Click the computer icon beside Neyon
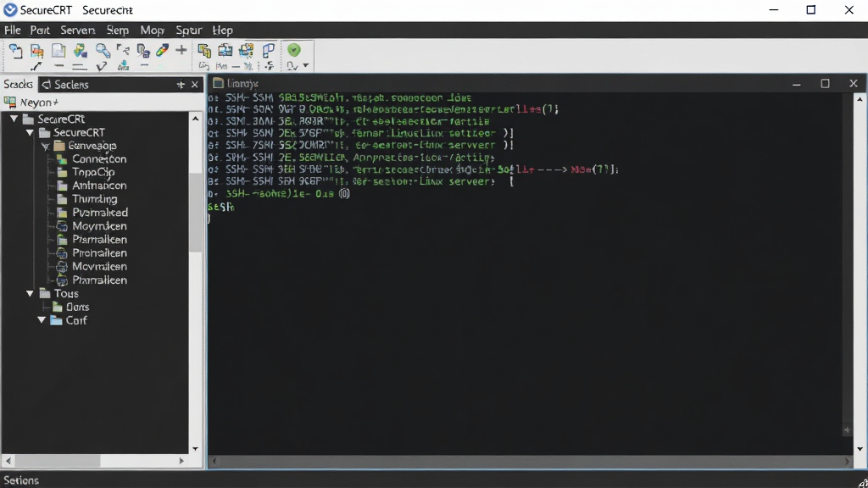868x488 pixels. coord(10,103)
